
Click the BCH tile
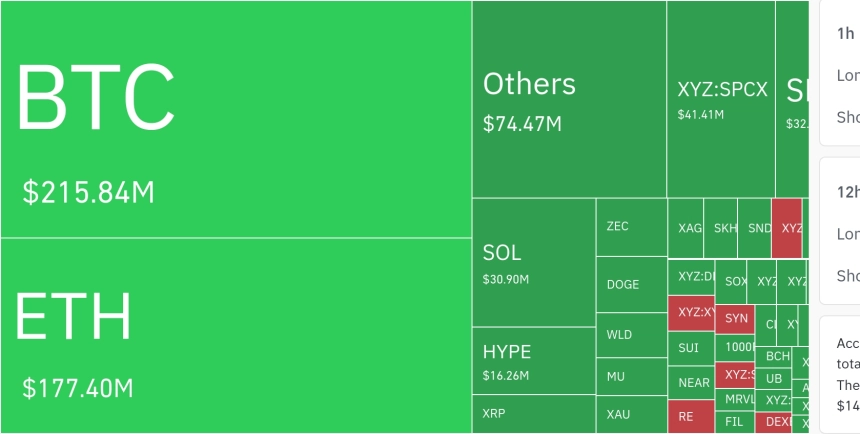click(773, 357)
